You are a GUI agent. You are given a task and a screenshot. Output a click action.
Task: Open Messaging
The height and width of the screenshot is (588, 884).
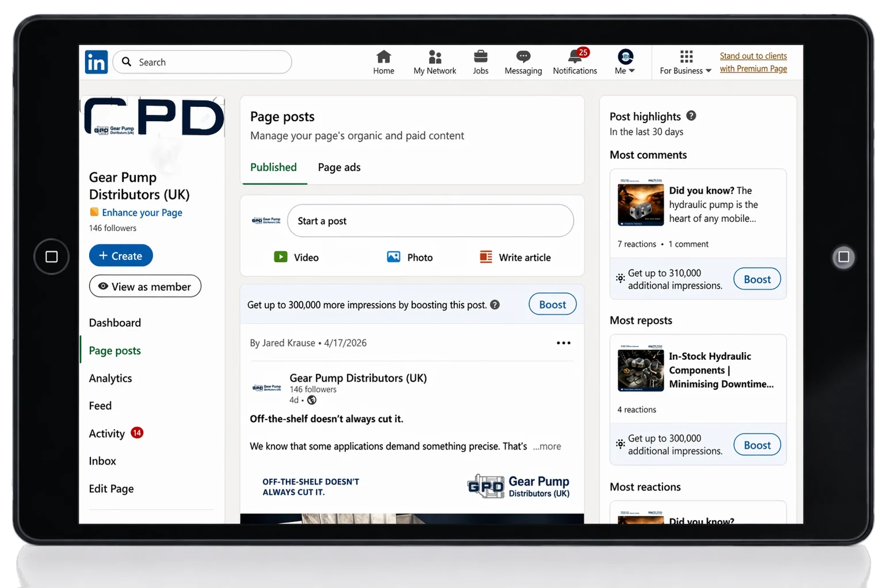pos(523,62)
